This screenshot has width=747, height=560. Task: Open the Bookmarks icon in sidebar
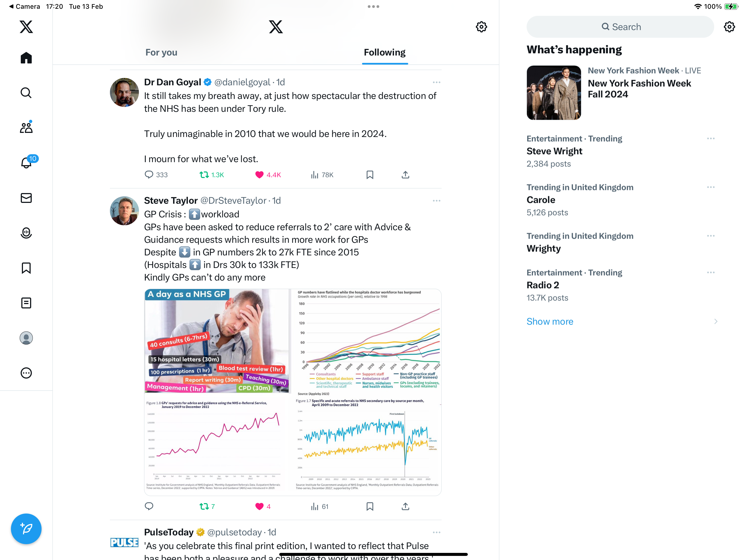26,268
